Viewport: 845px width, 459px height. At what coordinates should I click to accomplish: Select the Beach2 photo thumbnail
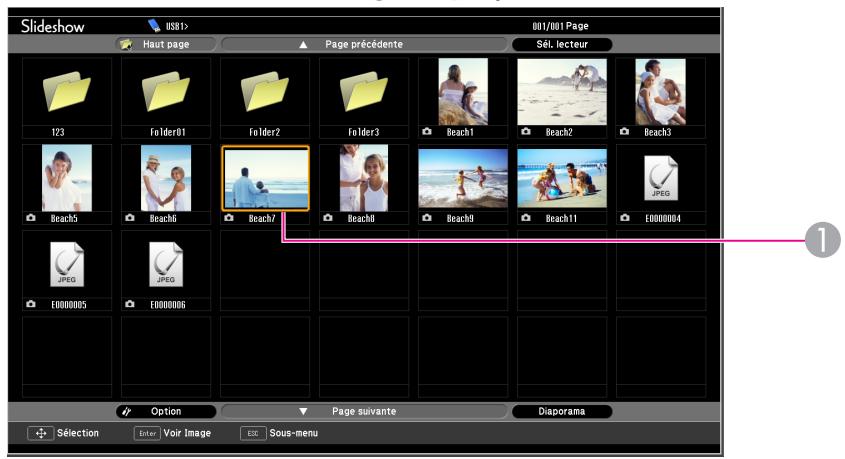[562, 92]
